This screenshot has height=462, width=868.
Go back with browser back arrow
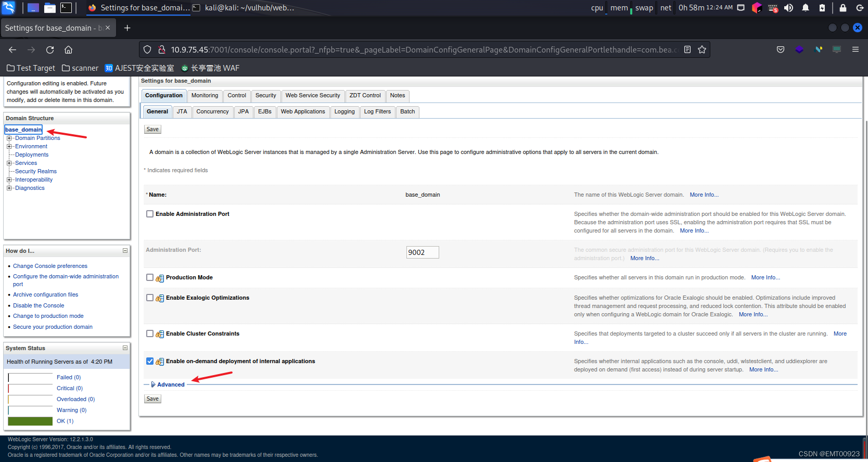[12, 49]
